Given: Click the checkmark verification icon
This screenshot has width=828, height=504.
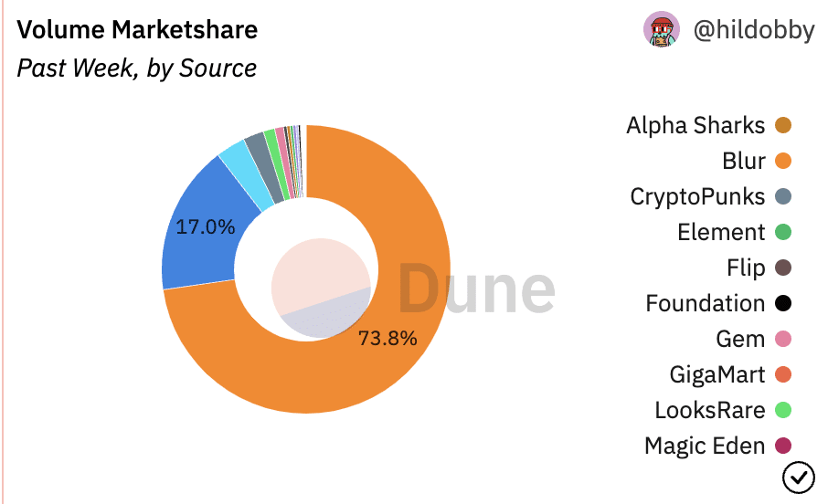Looking at the screenshot, I should pos(799,478).
